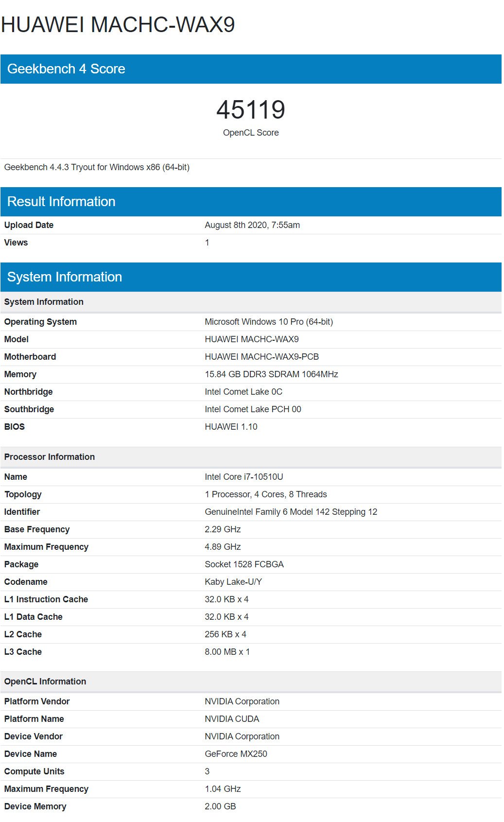
Task: Click the Device Name label
Action: [x=31, y=754]
